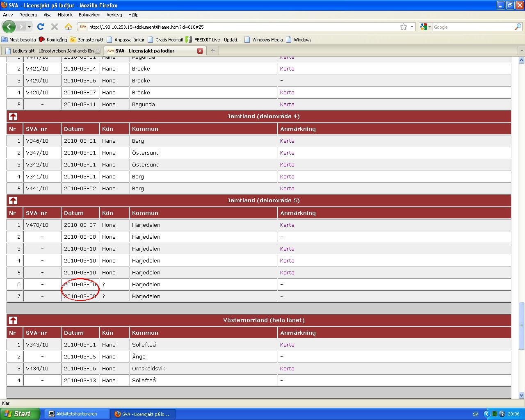Open the Karta link for V346/10
The image size is (525, 420).
pyautogui.click(x=287, y=141)
